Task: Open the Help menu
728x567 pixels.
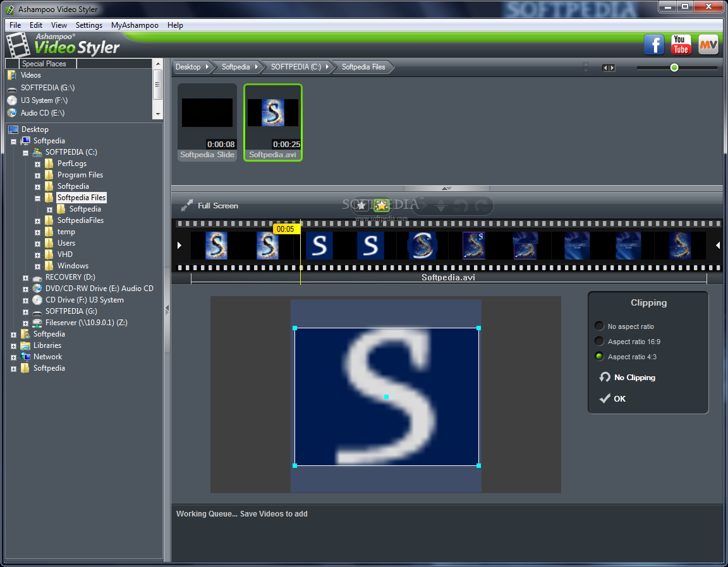Action: click(x=175, y=25)
